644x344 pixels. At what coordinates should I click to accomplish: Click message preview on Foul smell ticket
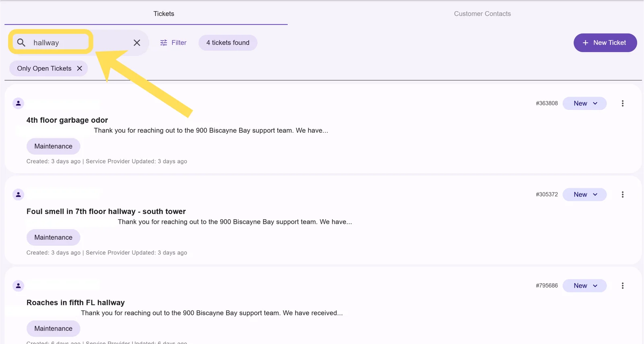pos(235,222)
